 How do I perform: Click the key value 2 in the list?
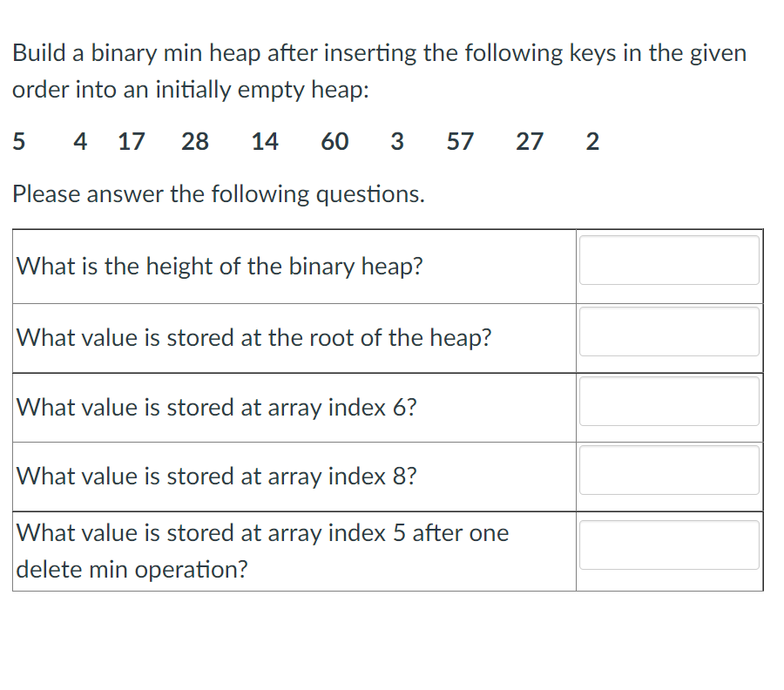tap(591, 141)
